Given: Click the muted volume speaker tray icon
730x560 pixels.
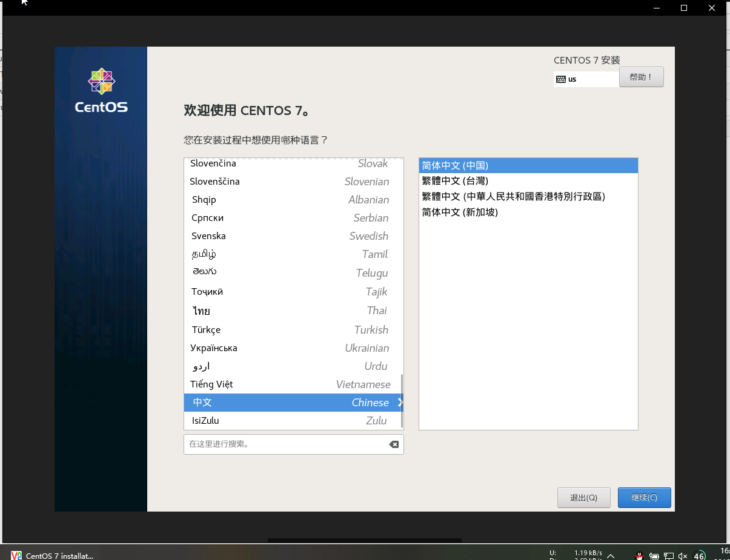Looking at the screenshot, I should pos(683,555).
